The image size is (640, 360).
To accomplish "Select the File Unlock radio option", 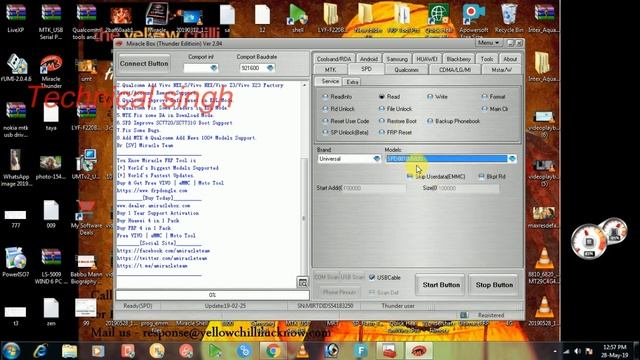I will click(x=395, y=109).
